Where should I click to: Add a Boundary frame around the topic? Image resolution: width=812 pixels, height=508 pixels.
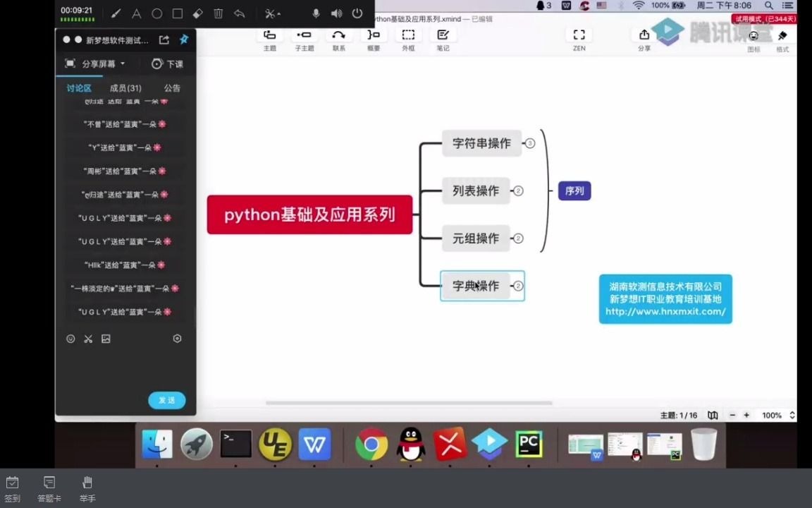point(408,39)
